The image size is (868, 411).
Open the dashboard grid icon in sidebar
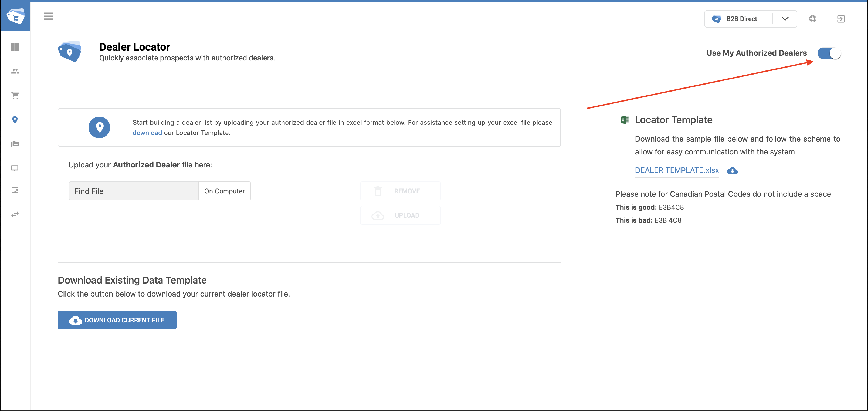click(x=15, y=47)
